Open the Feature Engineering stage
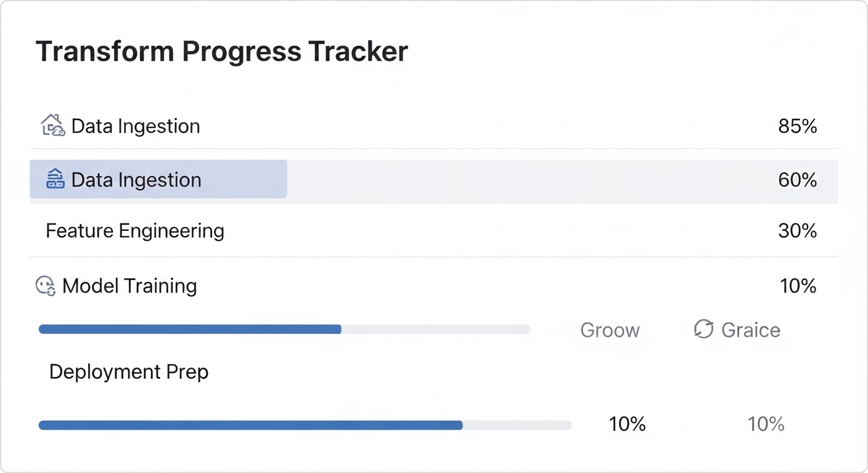This screenshot has width=868, height=473. click(134, 230)
